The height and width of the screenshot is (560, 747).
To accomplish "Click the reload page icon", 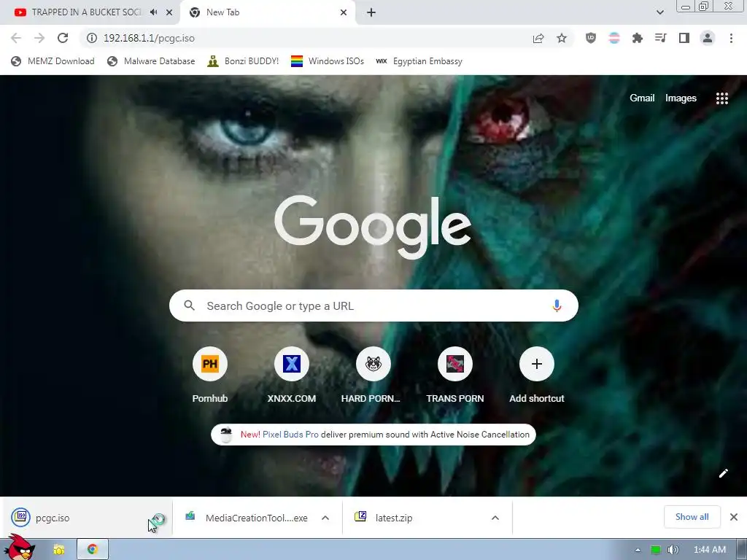I will [x=63, y=38].
